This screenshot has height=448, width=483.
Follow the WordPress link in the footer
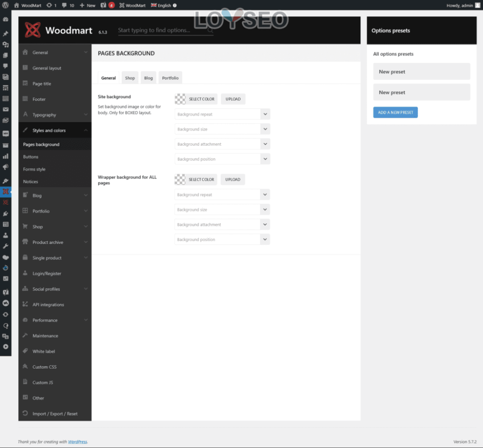click(x=78, y=442)
